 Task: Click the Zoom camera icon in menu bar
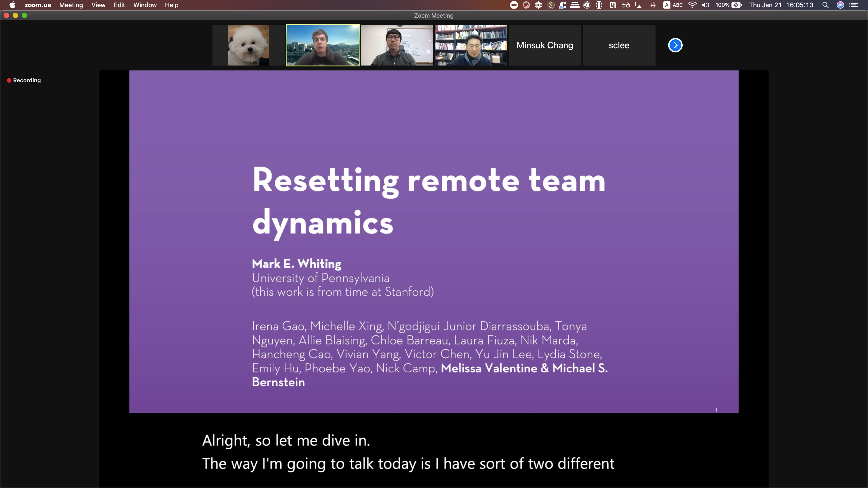coord(514,5)
